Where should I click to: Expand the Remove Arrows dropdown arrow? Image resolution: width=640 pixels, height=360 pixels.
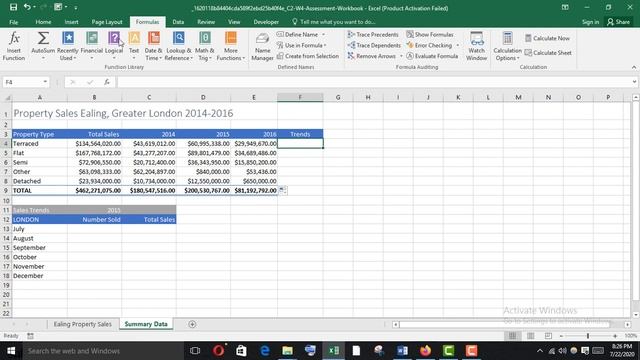point(401,56)
